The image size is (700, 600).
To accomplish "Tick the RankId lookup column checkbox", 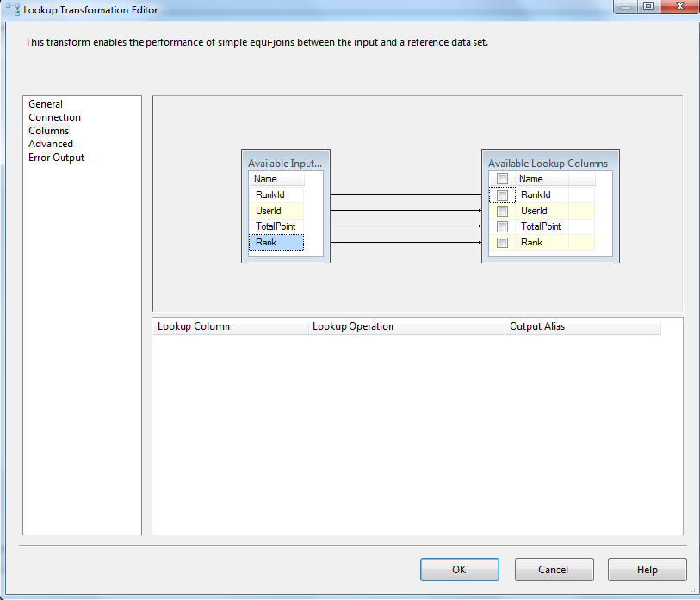I will pos(502,195).
